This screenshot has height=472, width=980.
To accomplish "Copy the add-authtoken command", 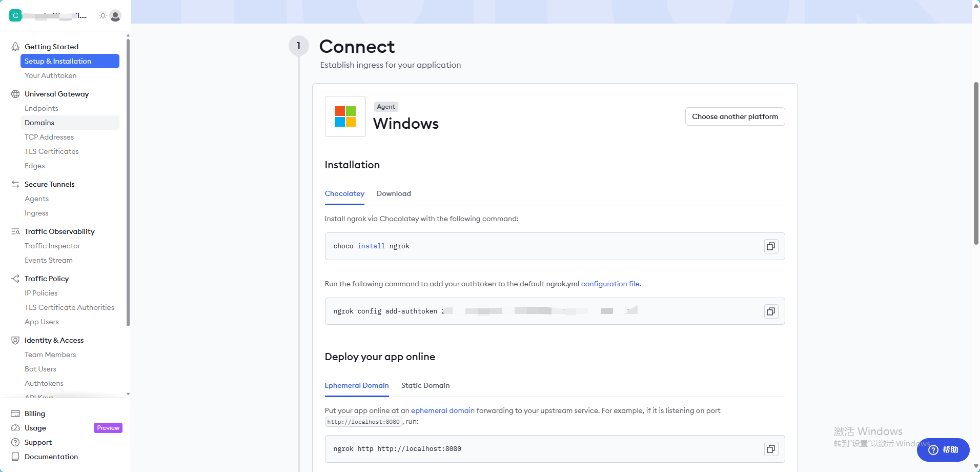I will click(771, 311).
